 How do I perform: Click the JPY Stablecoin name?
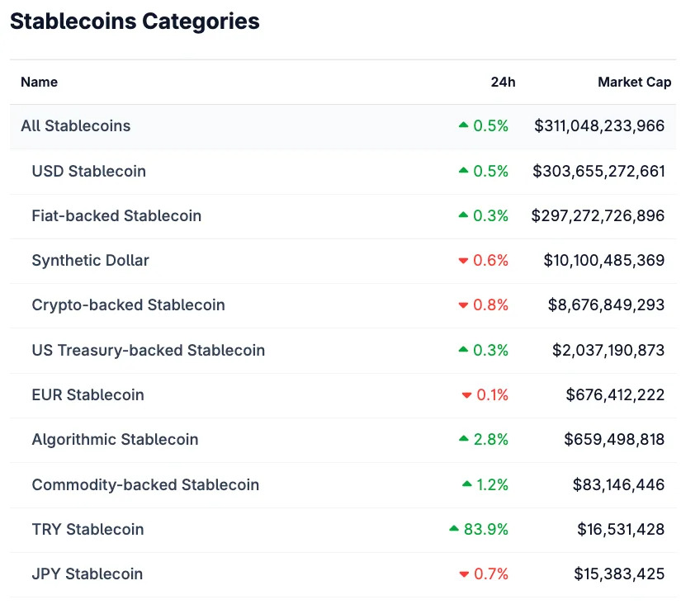[87, 574]
